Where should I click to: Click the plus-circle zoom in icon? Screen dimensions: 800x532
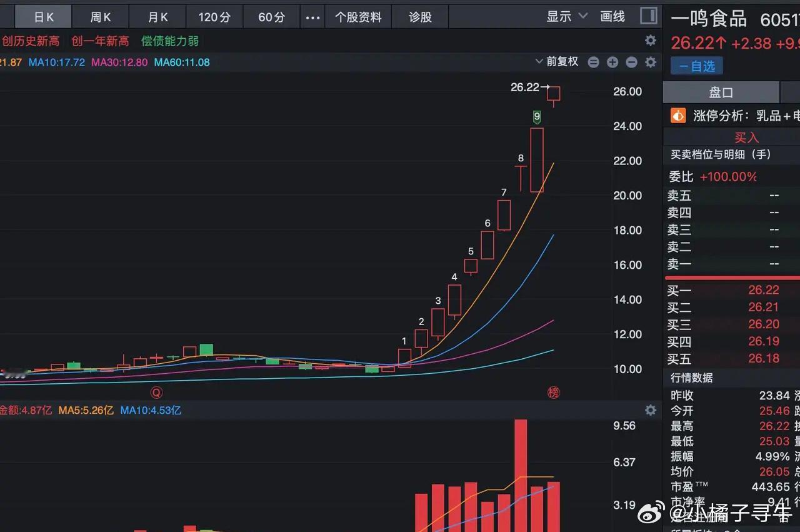612,63
